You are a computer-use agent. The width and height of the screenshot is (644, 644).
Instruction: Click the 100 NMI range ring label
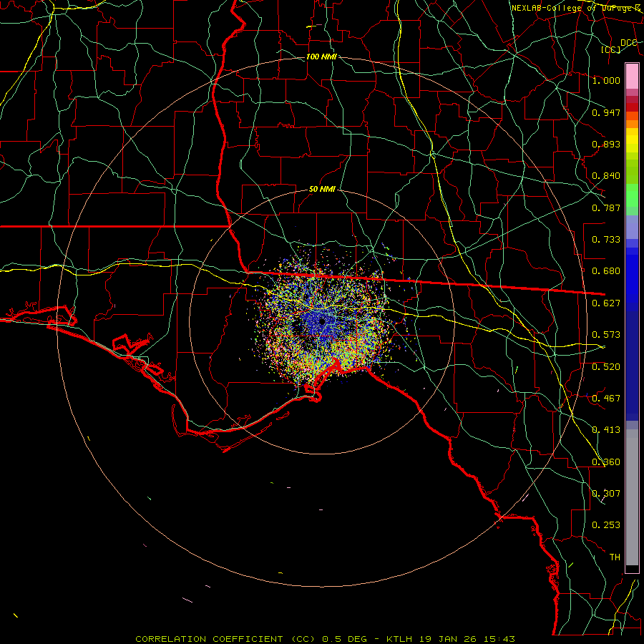pos(321,57)
